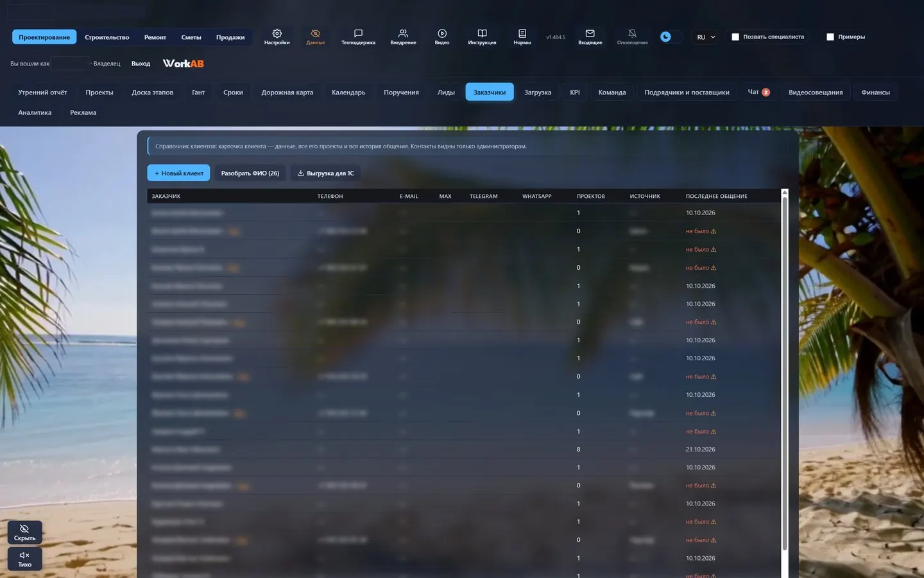
Task: Toggle the dark mode moon switch
Action: tap(671, 37)
